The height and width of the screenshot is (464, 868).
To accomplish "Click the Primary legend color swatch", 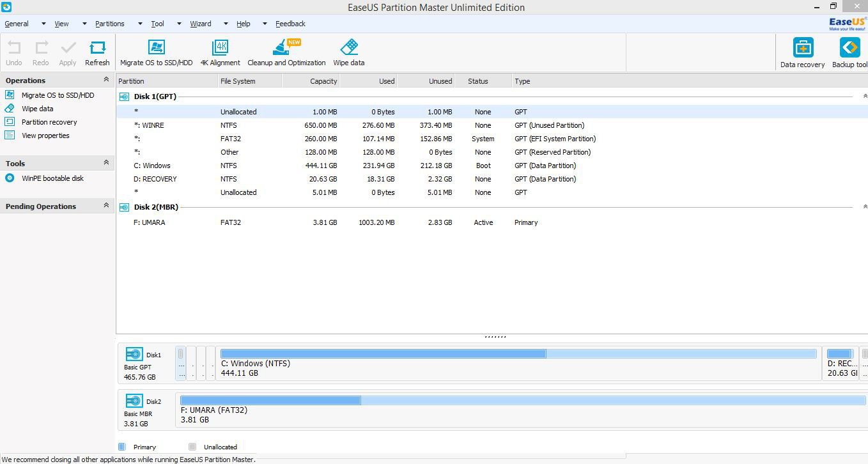I will coord(122,447).
